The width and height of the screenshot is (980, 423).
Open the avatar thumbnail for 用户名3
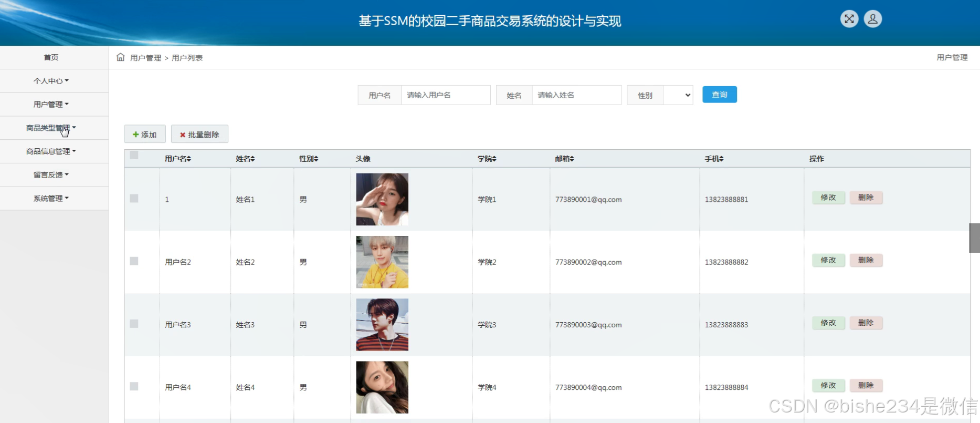382,325
